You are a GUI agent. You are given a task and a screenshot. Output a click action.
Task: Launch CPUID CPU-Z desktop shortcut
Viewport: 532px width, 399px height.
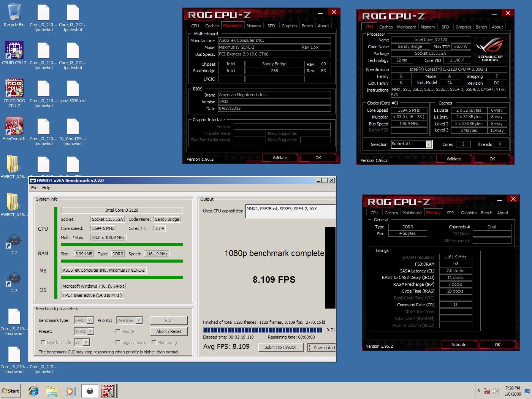tap(14, 53)
